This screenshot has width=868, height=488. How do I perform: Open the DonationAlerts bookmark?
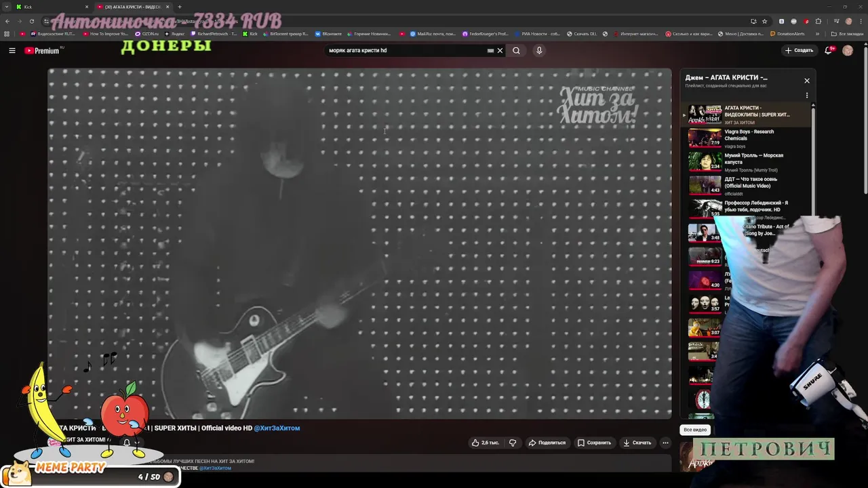[787, 34]
